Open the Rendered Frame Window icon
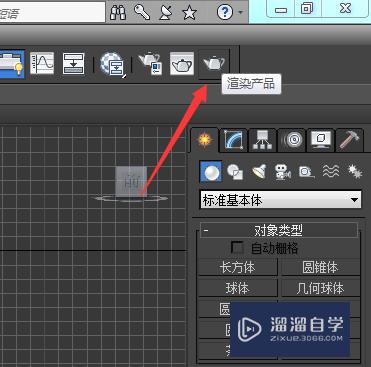Image resolution: width=371 pixels, height=367 pixels. click(x=182, y=63)
